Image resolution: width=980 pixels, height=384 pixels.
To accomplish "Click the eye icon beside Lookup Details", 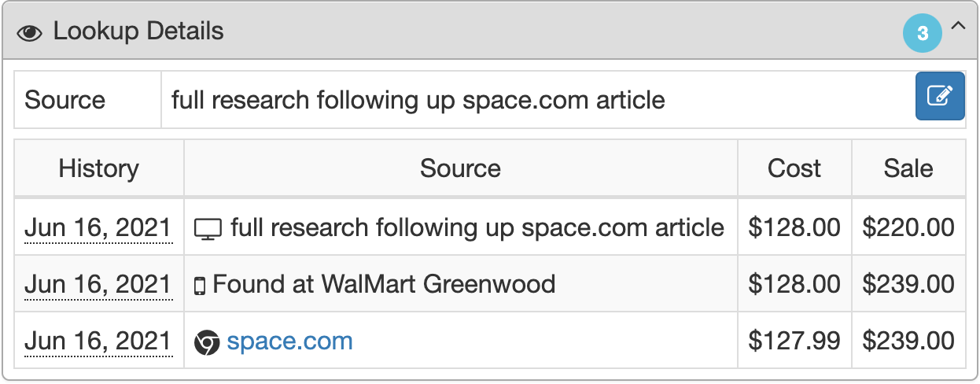I will (x=29, y=33).
